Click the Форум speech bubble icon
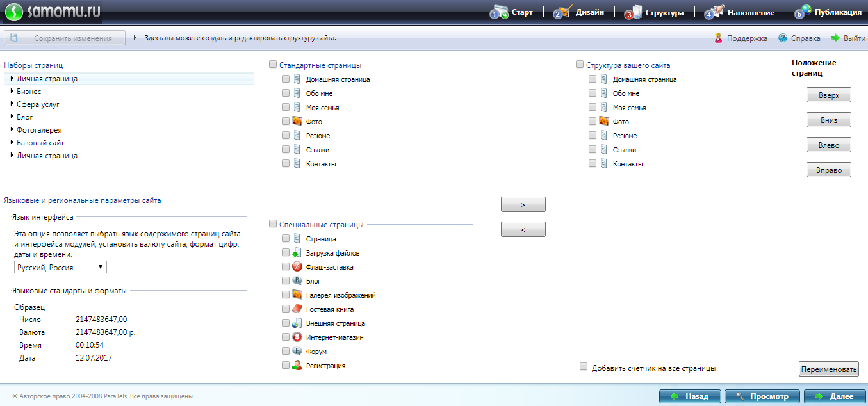The image size is (868, 406). (297, 352)
